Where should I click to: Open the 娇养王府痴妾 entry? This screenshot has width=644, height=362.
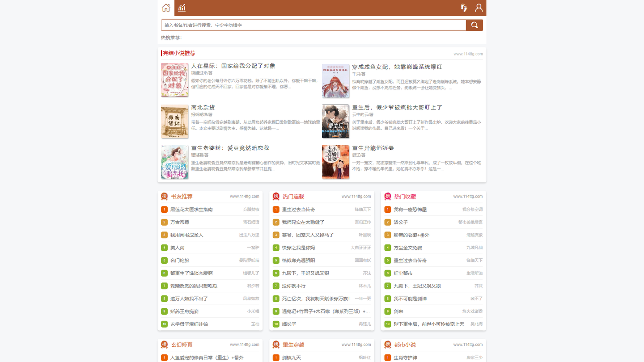[x=185, y=311]
